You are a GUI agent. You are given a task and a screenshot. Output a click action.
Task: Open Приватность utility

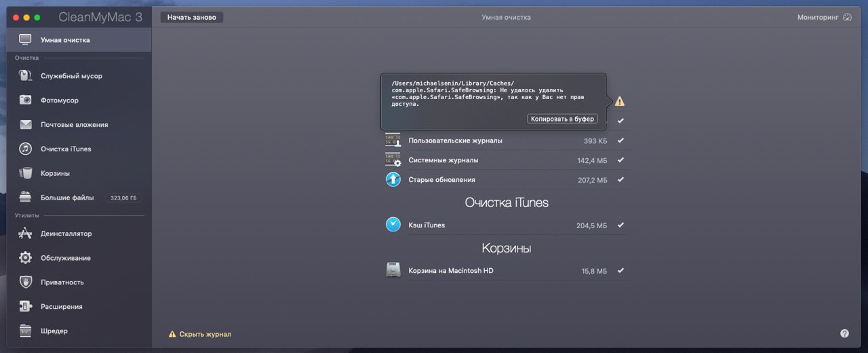click(79, 282)
